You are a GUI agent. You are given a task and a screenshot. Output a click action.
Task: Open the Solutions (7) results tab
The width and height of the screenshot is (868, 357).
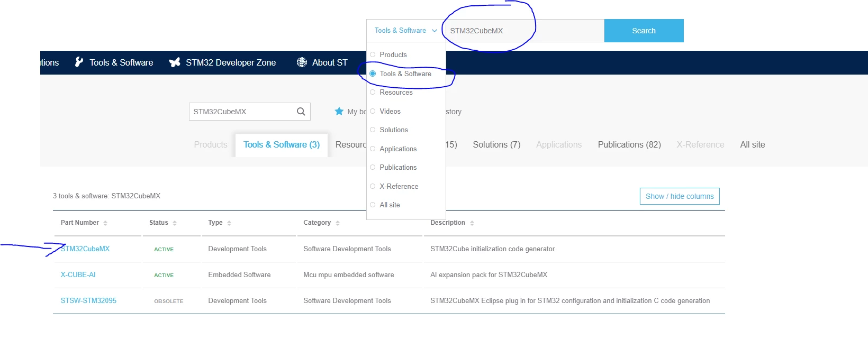tap(496, 145)
